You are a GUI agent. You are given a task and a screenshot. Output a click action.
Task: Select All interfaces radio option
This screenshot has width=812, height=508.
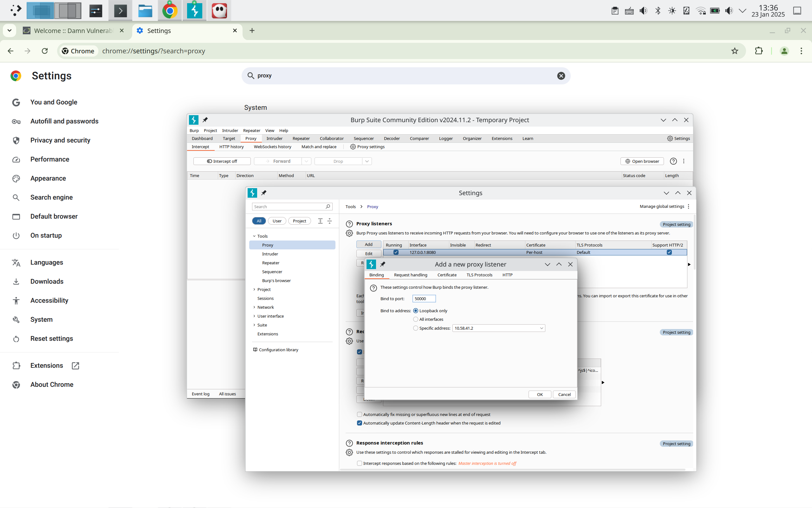[416, 320]
